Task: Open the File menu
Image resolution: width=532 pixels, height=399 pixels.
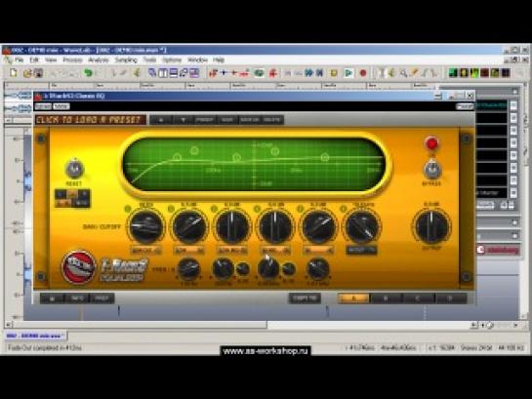Action: tap(19, 60)
